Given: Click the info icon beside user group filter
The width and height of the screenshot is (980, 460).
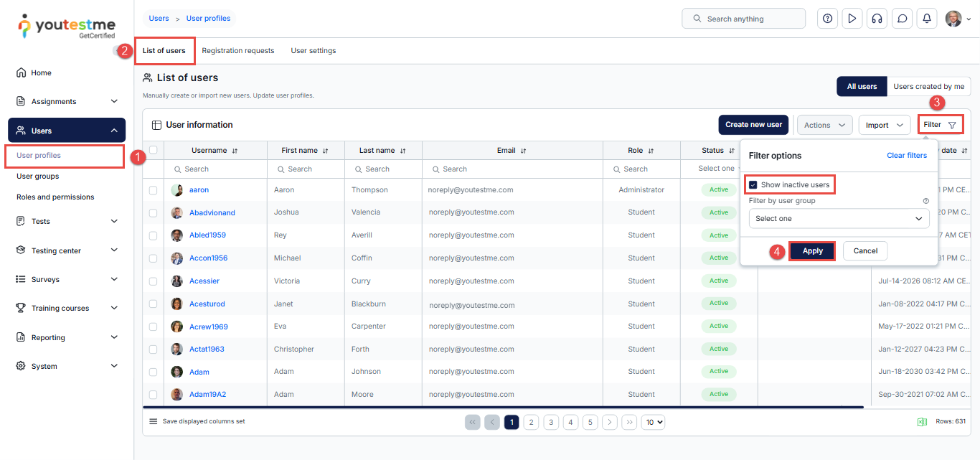Looking at the screenshot, I should point(925,201).
